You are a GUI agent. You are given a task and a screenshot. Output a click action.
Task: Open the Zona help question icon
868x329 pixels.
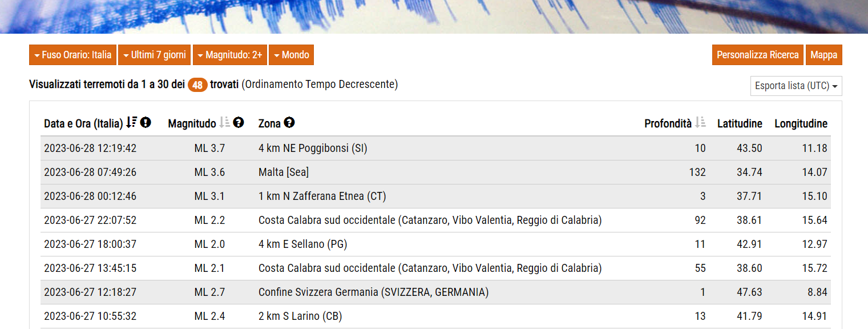point(289,123)
